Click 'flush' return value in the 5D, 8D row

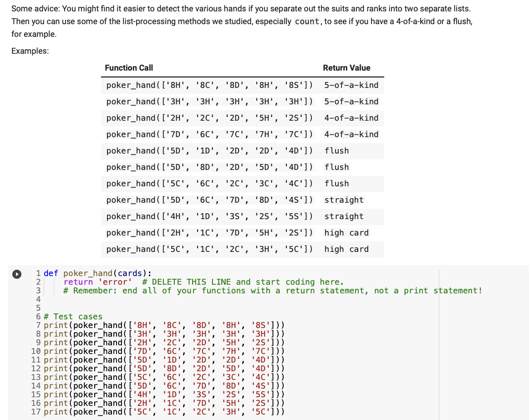337,167
